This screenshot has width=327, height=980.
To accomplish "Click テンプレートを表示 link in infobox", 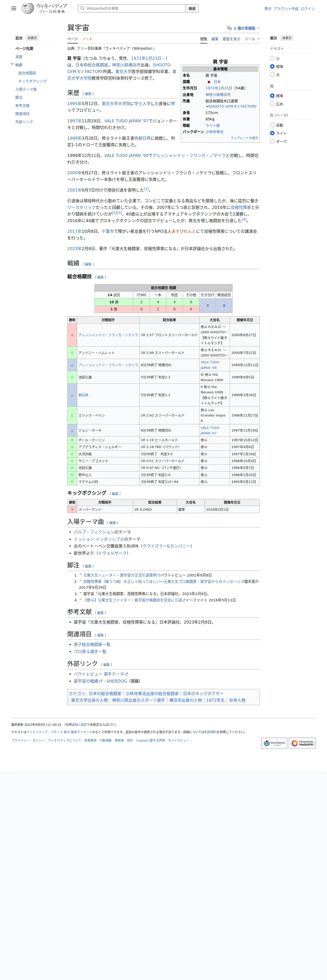I will (x=244, y=138).
